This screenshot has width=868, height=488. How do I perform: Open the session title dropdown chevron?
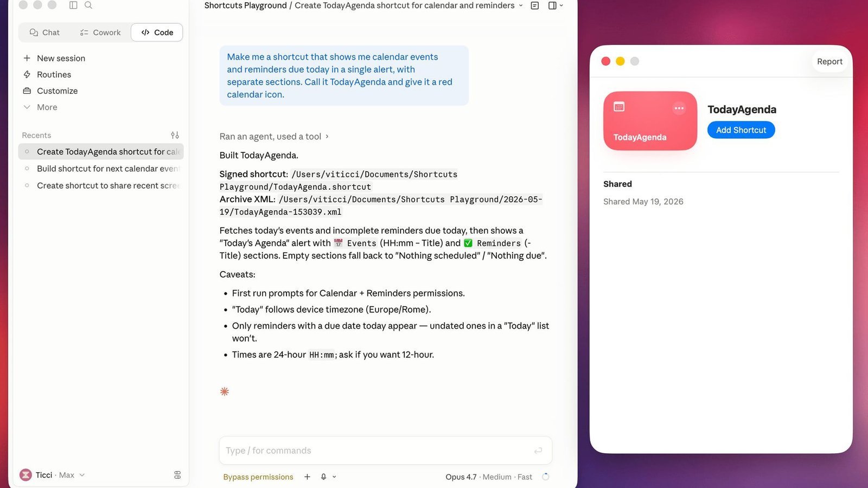[x=521, y=5]
